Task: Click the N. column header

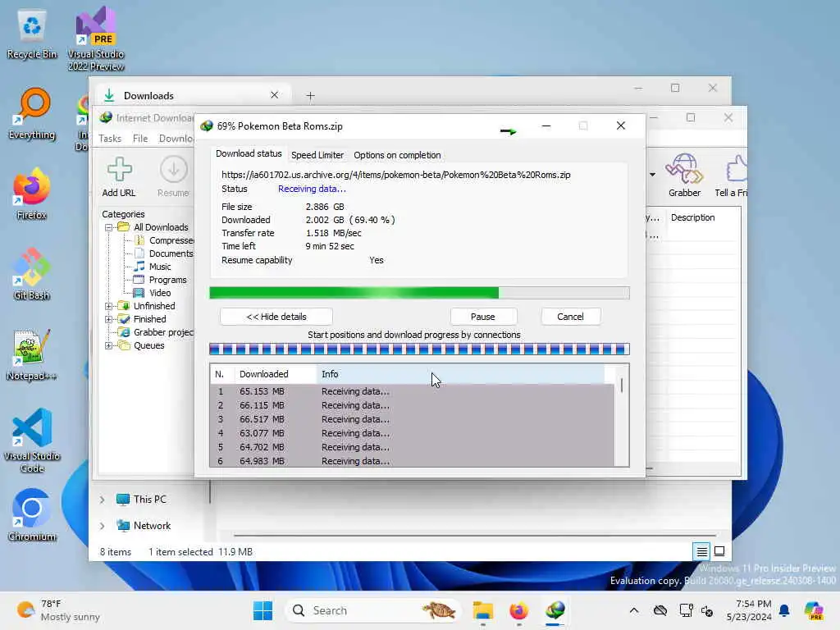Action: coord(222,374)
